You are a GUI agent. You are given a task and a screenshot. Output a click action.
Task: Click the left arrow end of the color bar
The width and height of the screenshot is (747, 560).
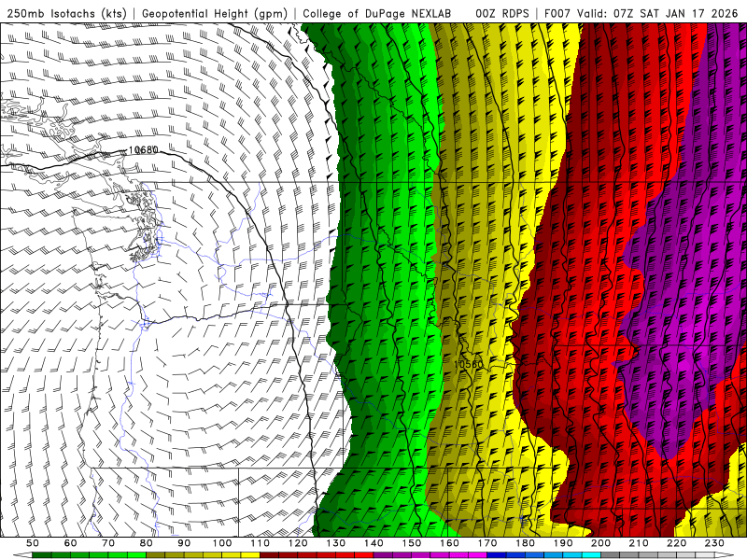(x=22, y=554)
